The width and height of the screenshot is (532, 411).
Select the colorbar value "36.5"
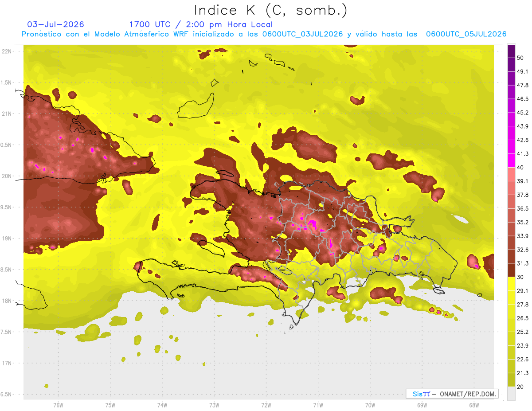pyautogui.click(x=523, y=208)
